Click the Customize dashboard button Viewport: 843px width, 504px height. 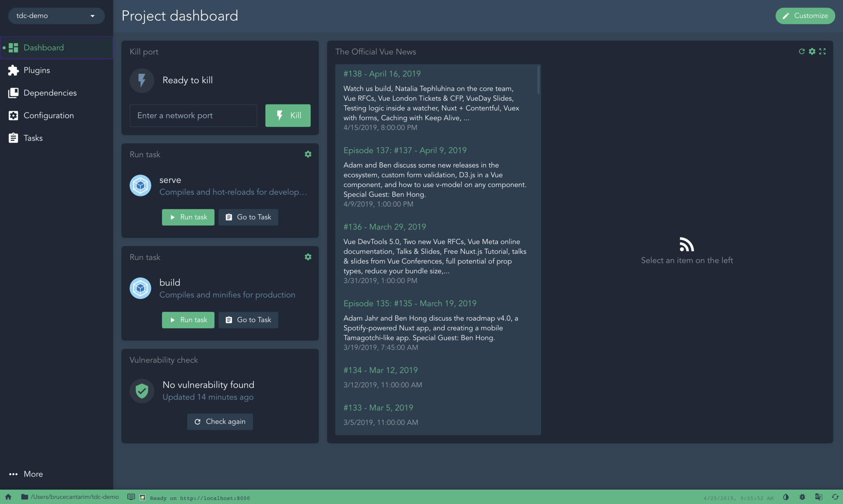pyautogui.click(x=805, y=16)
